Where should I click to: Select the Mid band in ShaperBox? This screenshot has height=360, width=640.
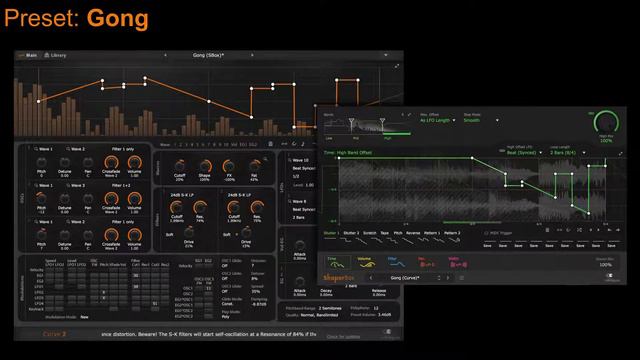356,138
